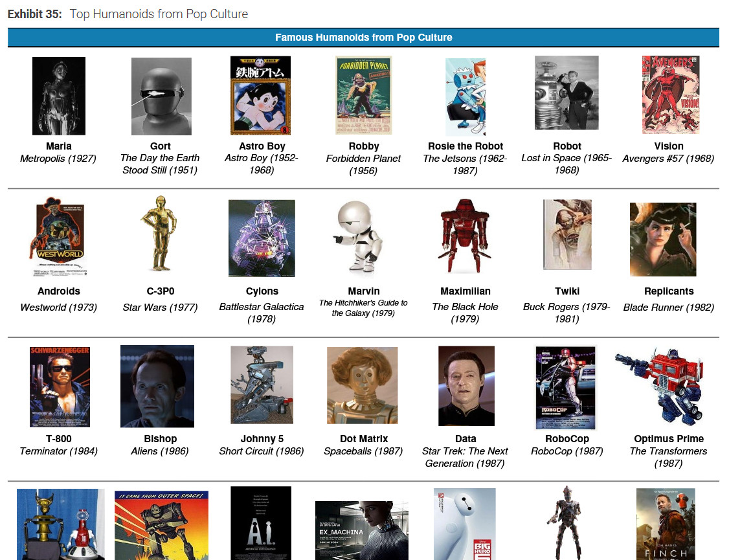Image resolution: width=729 pixels, height=560 pixels.
Task: Open the Big Hero Baymax poster
Action: 464,524
